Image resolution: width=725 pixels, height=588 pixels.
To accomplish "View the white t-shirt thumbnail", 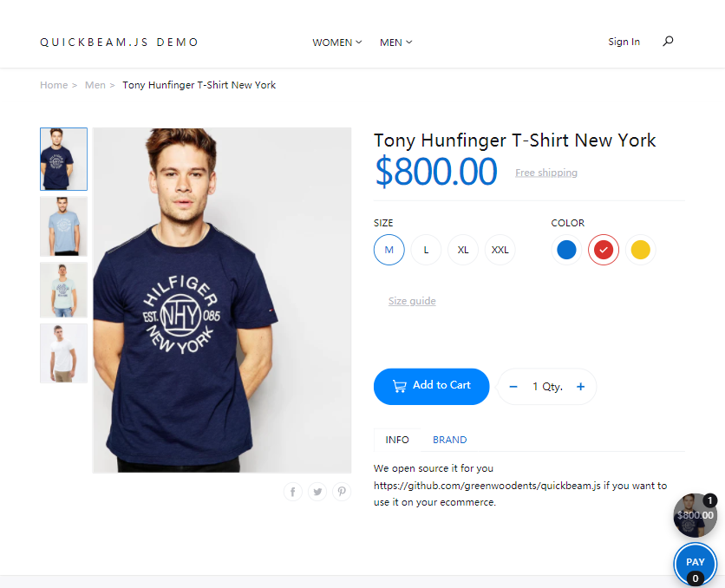I will pyautogui.click(x=63, y=353).
